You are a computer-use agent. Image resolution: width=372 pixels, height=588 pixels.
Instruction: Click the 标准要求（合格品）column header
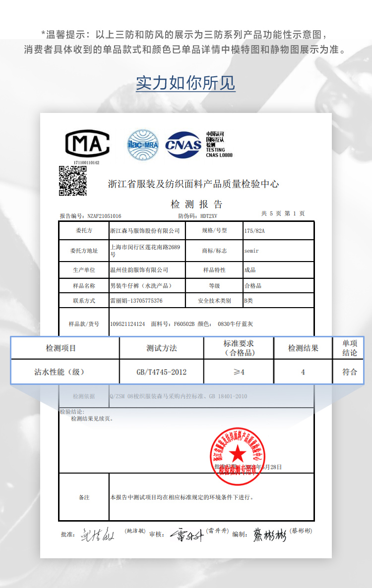point(239,348)
